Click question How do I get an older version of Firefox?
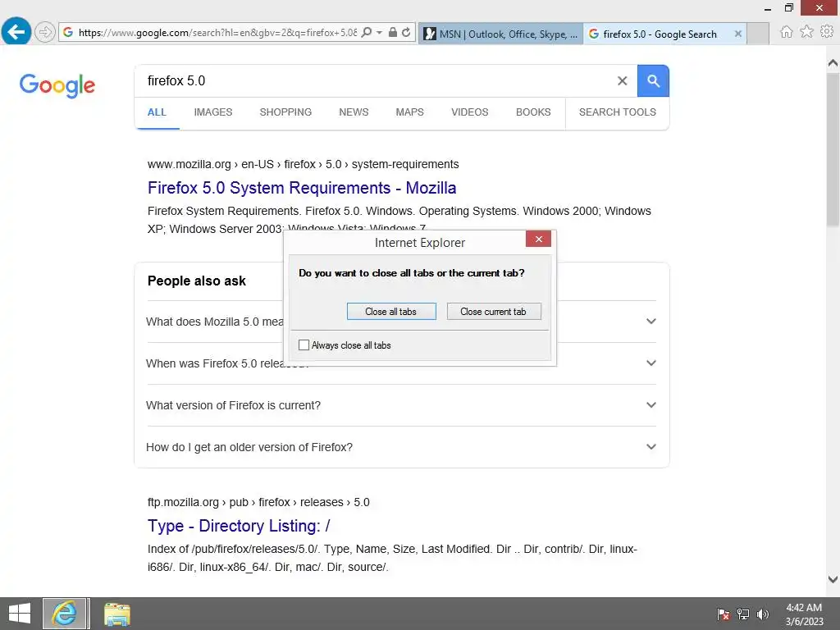Image resolution: width=840 pixels, height=630 pixels. pos(249,447)
